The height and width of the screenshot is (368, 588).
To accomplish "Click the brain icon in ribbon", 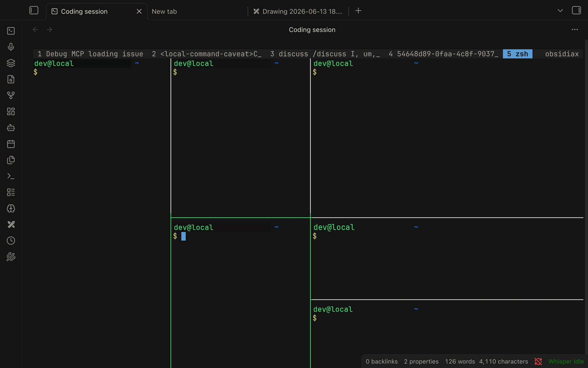I will click(11, 208).
